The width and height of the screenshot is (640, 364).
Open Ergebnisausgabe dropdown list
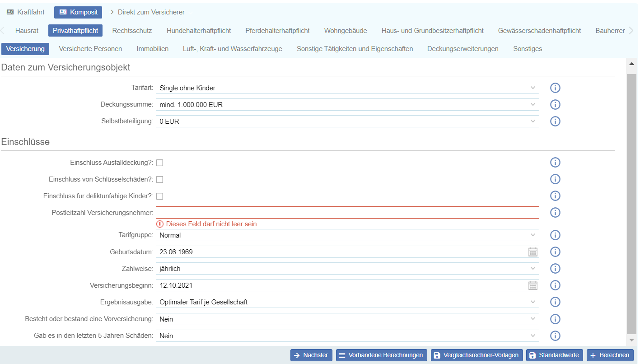[x=347, y=302]
